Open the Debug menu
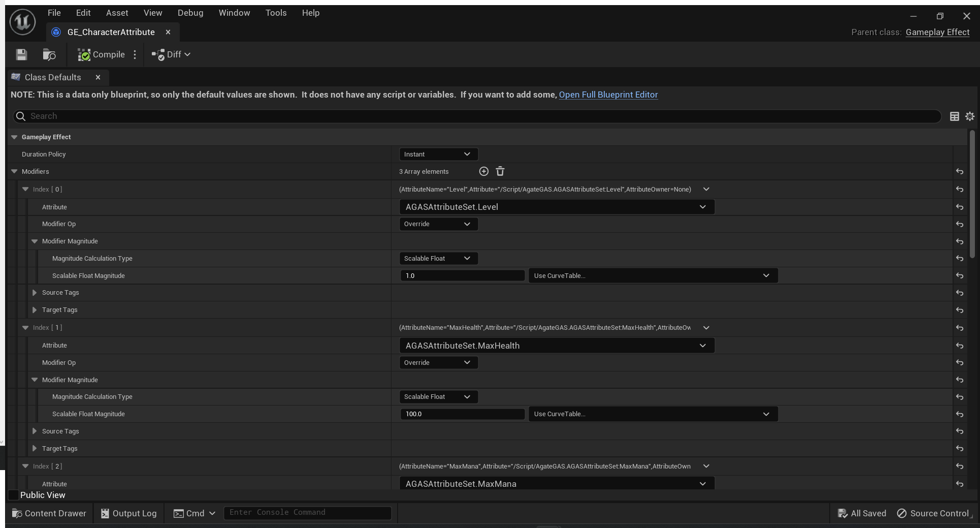This screenshot has width=980, height=528. pyautogui.click(x=190, y=13)
